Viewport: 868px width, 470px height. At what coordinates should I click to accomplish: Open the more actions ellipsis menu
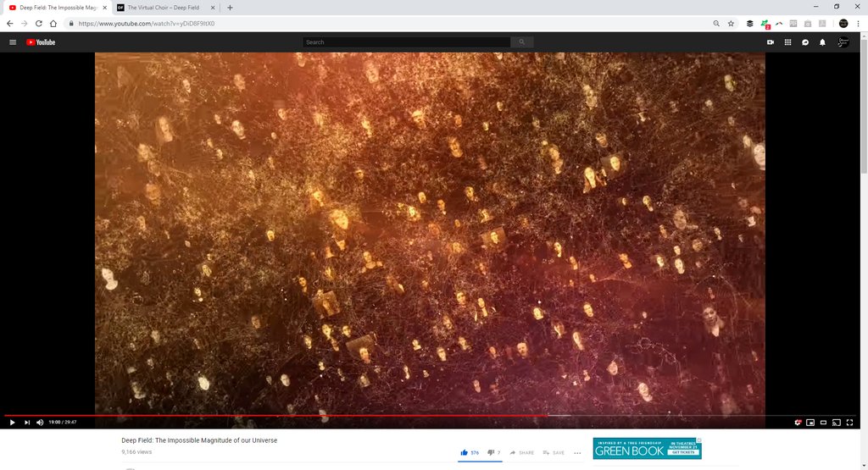[577, 453]
